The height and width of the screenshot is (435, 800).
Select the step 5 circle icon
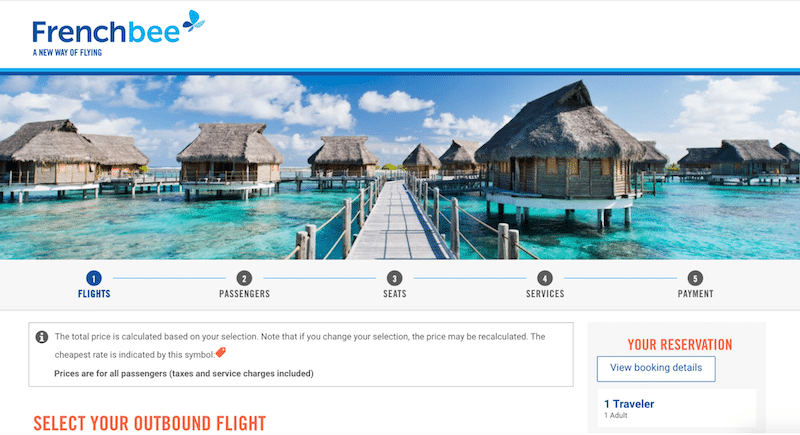(x=695, y=278)
